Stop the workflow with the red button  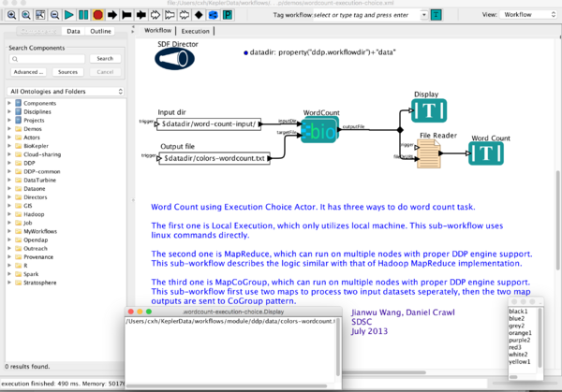pos(97,15)
